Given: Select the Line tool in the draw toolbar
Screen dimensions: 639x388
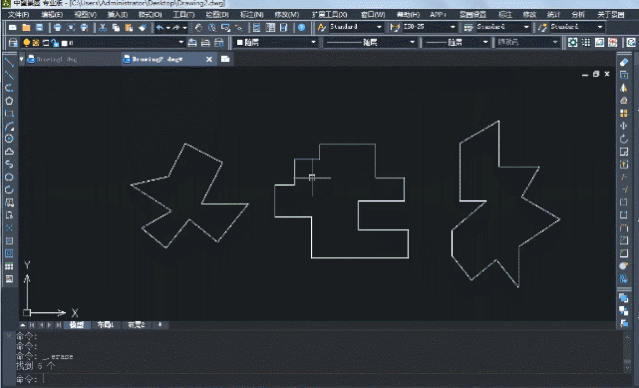Looking at the screenshot, I should tap(9, 63).
